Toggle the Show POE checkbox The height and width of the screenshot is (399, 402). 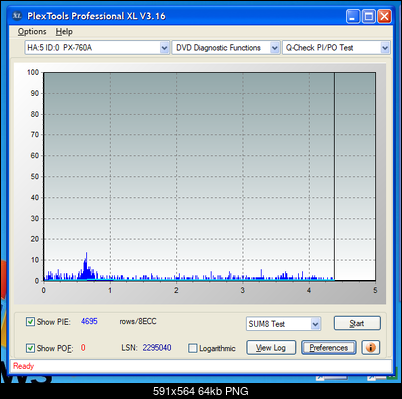coord(30,348)
